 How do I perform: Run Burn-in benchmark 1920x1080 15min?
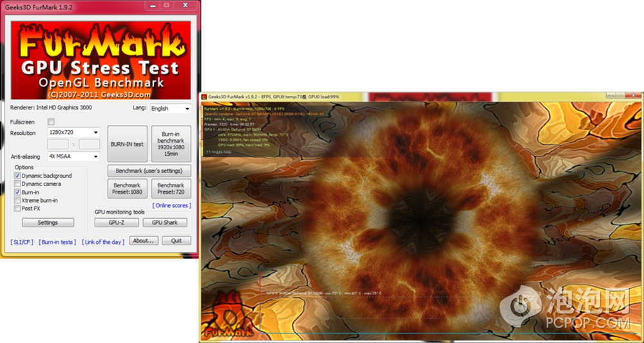tap(171, 144)
